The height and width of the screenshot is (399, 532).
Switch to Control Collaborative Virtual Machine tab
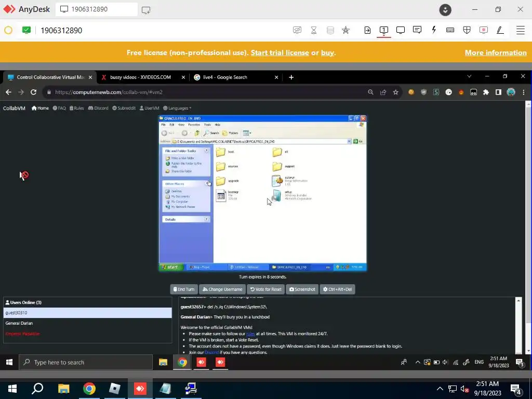pyautogui.click(x=50, y=77)
